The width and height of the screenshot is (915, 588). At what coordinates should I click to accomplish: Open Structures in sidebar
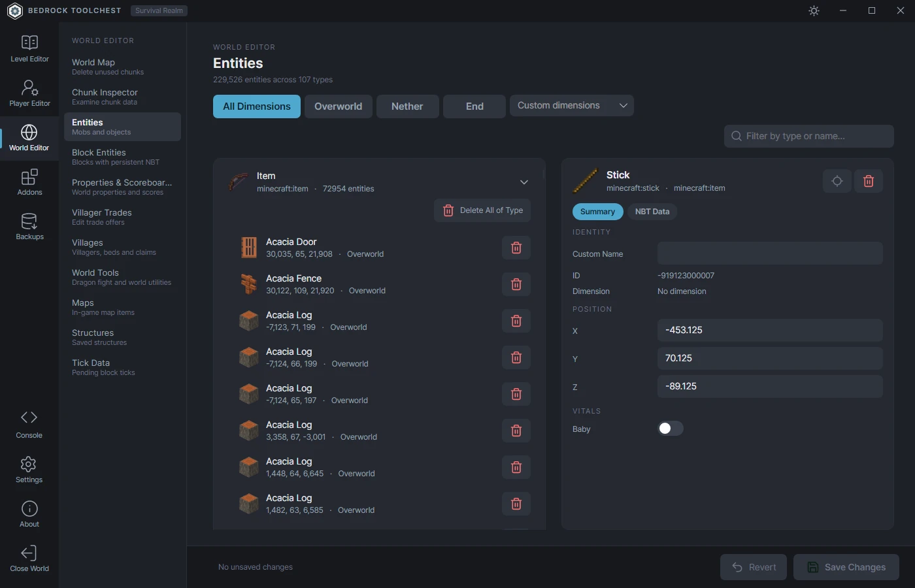pos(122,337)
